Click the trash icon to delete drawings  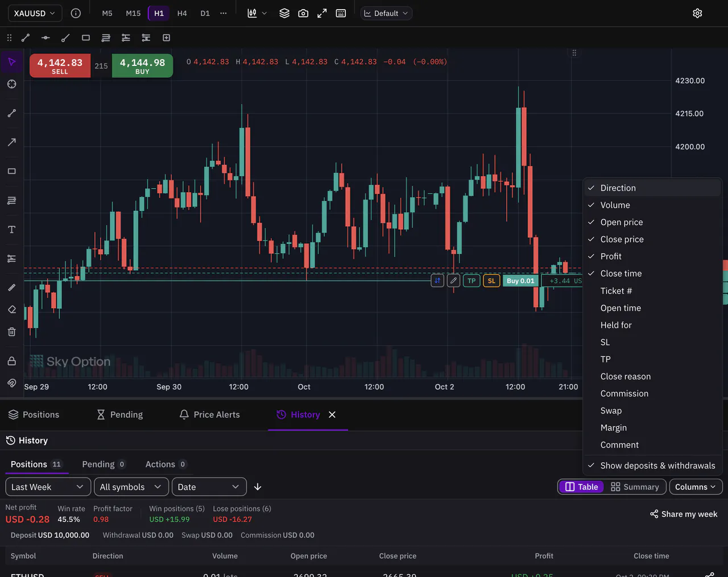[11, 331]
